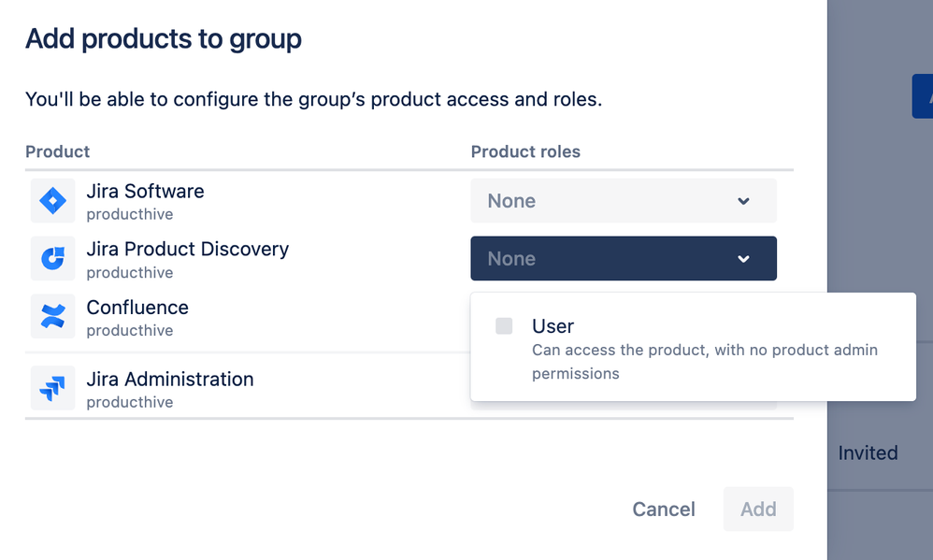Click the Jira Administration product name
Screen dimensions: 933x560
coord(170,379)
